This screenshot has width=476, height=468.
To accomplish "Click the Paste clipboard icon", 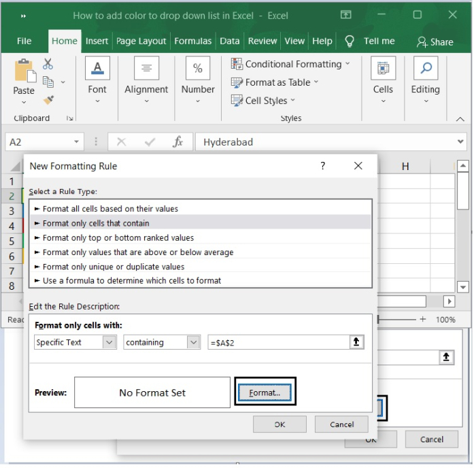I will tap(26, 71).
